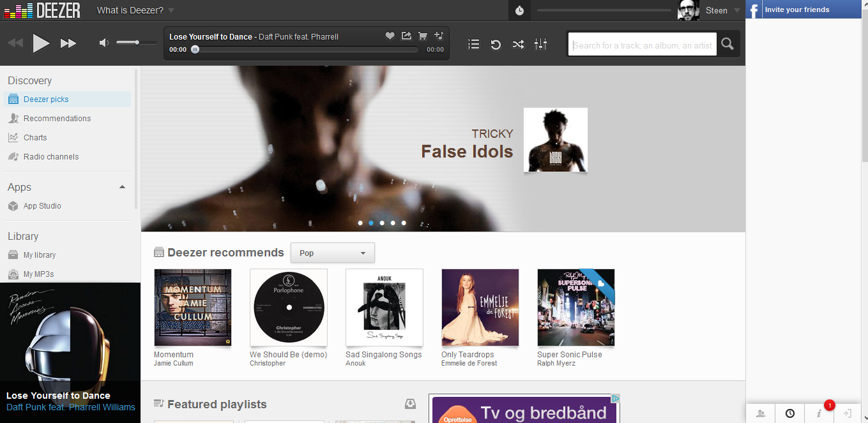Add current track to a playlist
The height and width of the screenshot is (423, 868).
439,36
